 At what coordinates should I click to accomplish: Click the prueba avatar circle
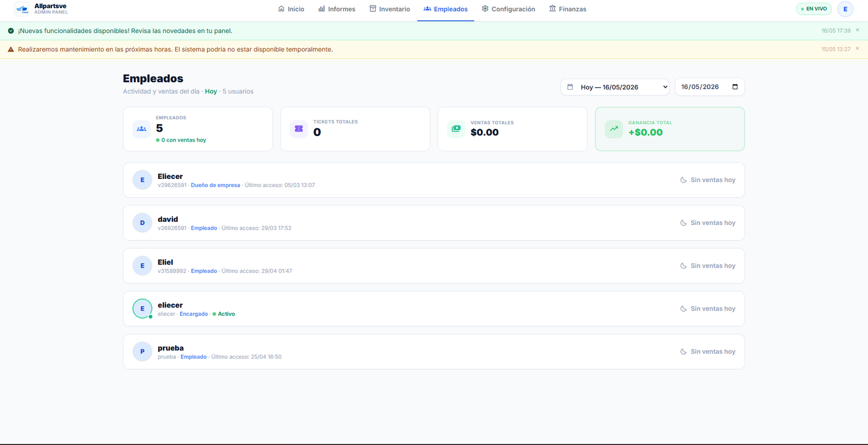click(142, 351)
